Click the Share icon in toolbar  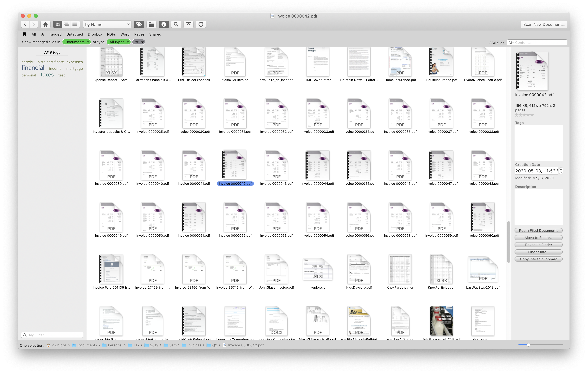(188, 24)
